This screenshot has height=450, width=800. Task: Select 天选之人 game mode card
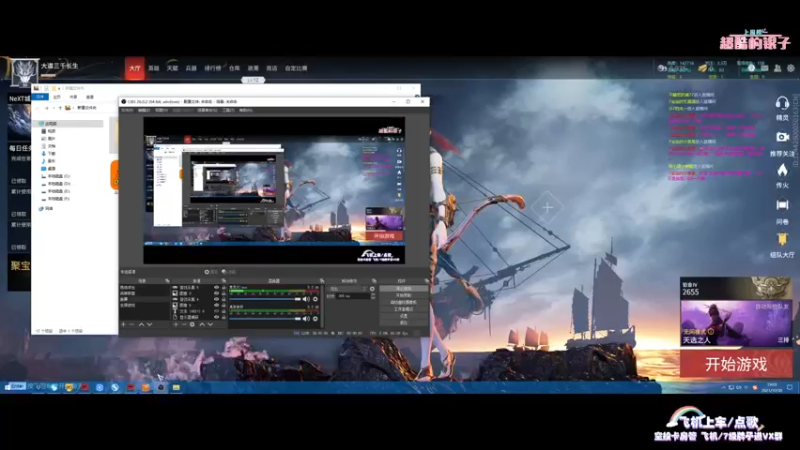tap(736, 322)
